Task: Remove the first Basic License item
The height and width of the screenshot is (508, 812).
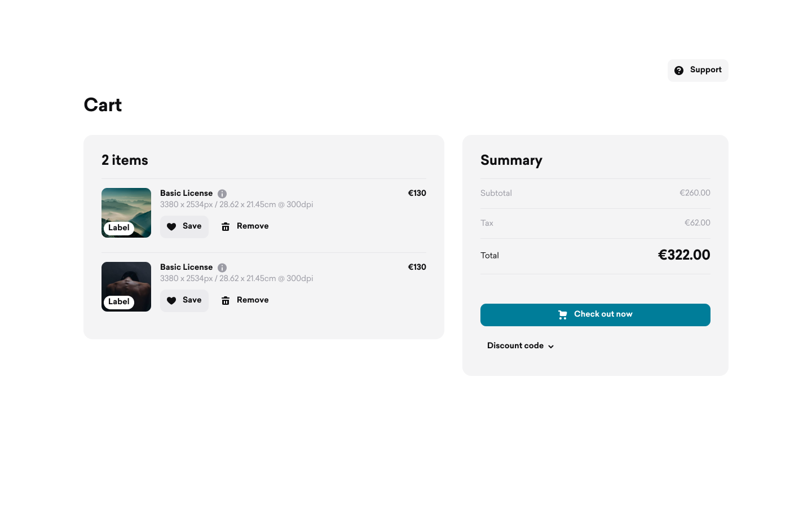Action: [x=245, y=227]
